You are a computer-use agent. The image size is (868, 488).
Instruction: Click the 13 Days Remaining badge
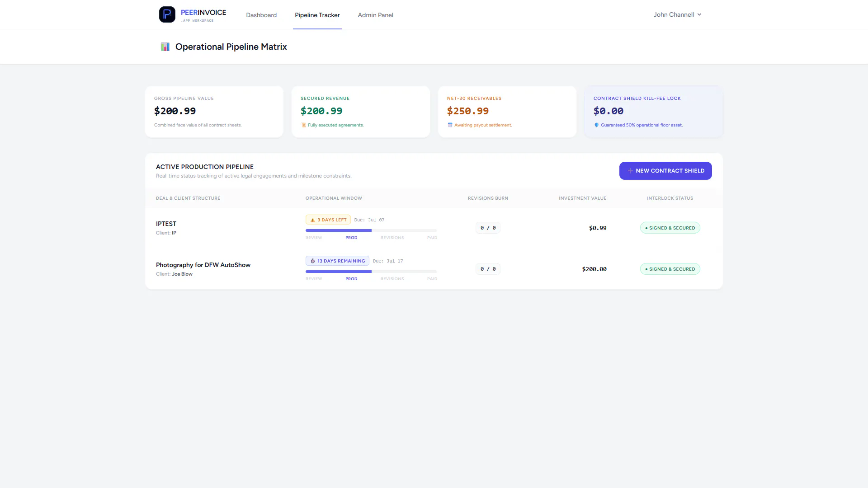pyautogui.click(x=337, y=261)
